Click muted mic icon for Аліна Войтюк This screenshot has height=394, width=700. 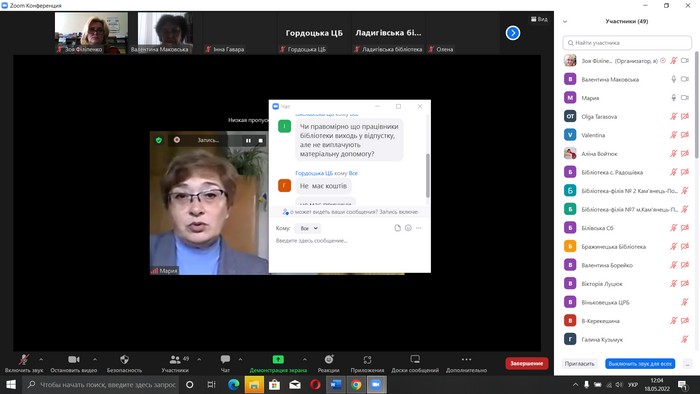[674, 153]
